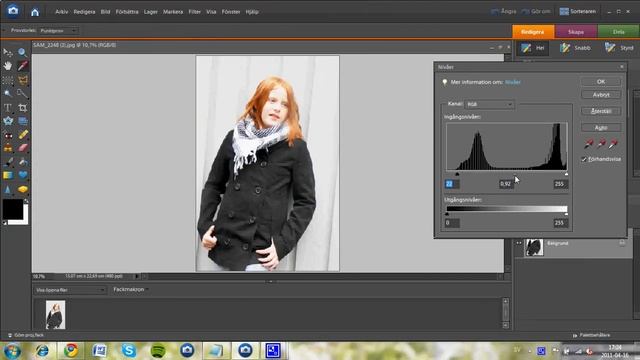Select the heart Custom Shape tool
The height and width of the screenshot is (360, 640).
[22, 176]
